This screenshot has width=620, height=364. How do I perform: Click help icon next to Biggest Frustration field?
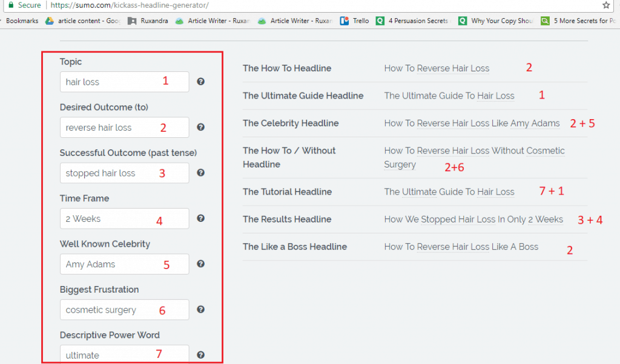[200, 310]
